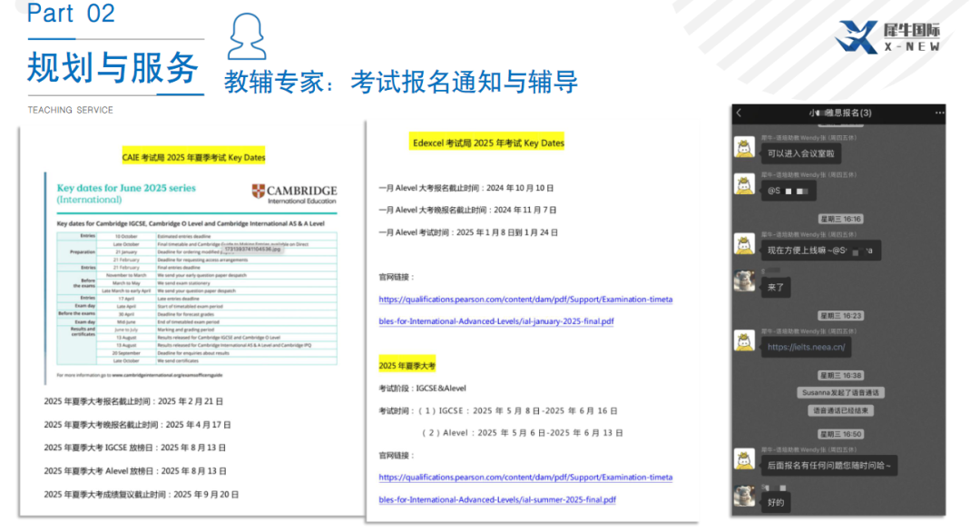Viewport: 980px width, 532px height.
Task: Click the text Key dates for June 2025 series
Action: 126,188
